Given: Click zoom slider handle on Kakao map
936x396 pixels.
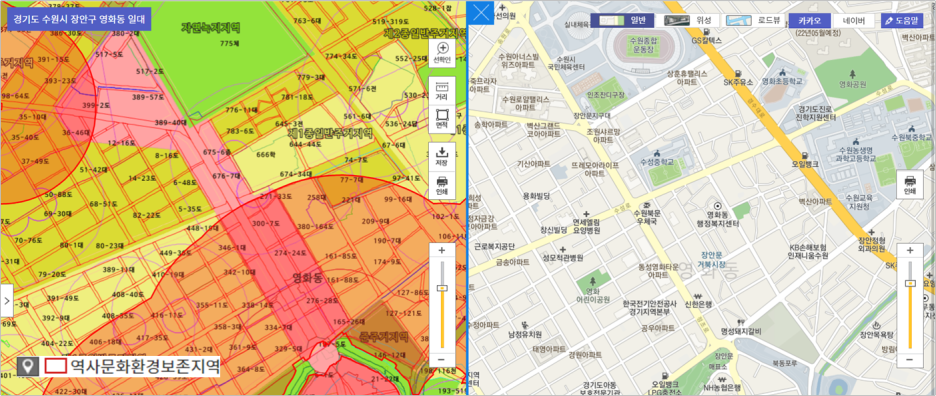Looking at the screenshot, I should 910,283.
